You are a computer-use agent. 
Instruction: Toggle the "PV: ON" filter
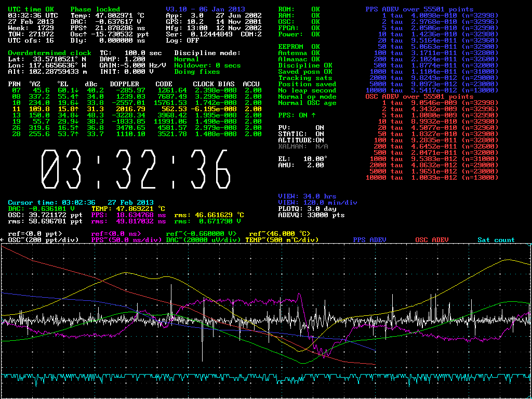coord(301,128)
